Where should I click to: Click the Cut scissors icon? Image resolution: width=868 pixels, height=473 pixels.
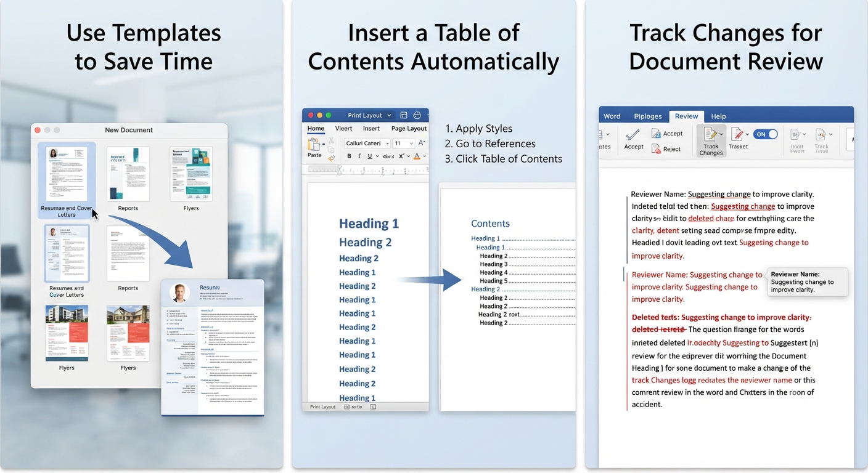pos(331,140)
